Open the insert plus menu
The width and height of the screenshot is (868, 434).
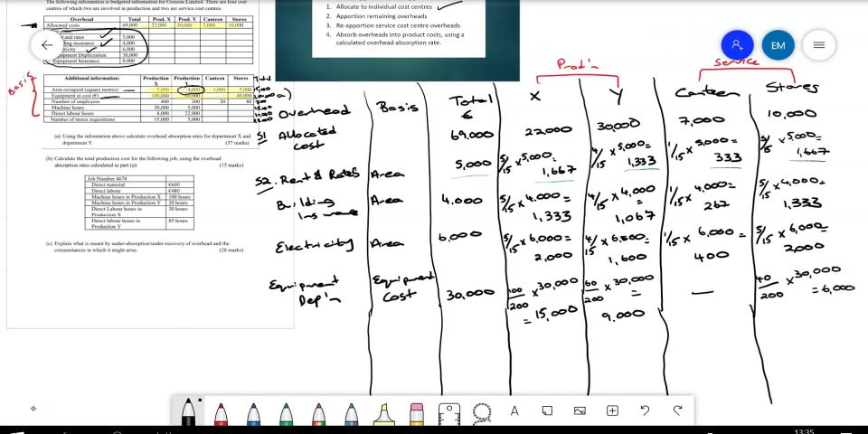(x=612, y=410)
